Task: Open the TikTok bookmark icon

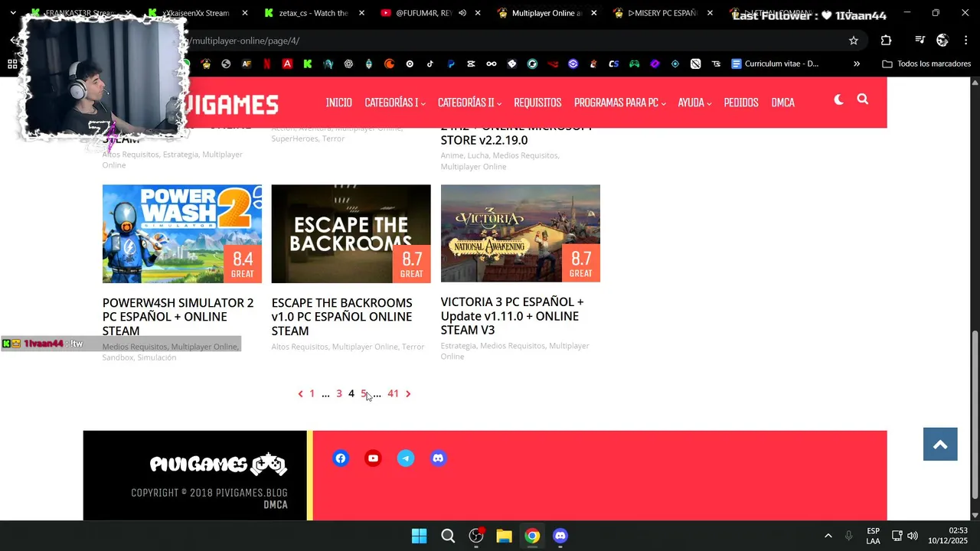Action: coord(430,64)
